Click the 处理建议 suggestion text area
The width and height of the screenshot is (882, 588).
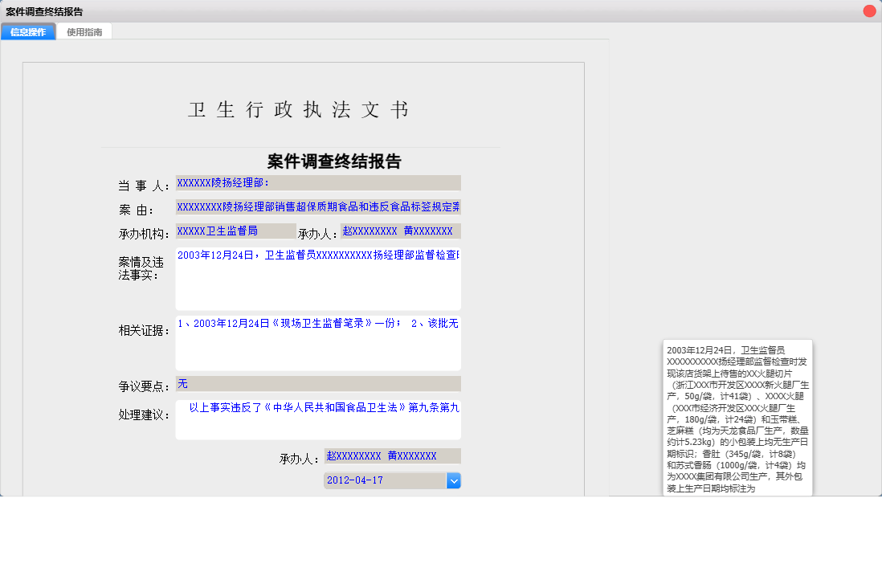pos(317,418)
